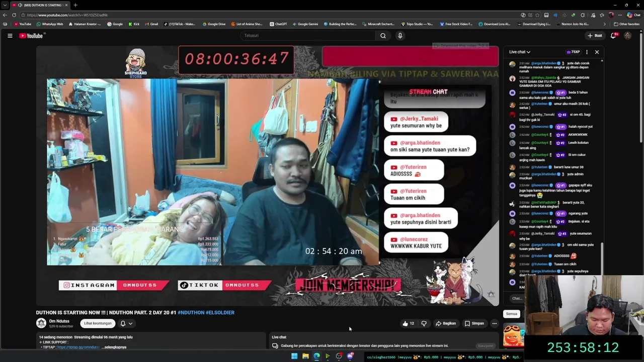Open the Other favorites folder
The width and height of the screenshot is (644, 362).
[x=626, y=24]
